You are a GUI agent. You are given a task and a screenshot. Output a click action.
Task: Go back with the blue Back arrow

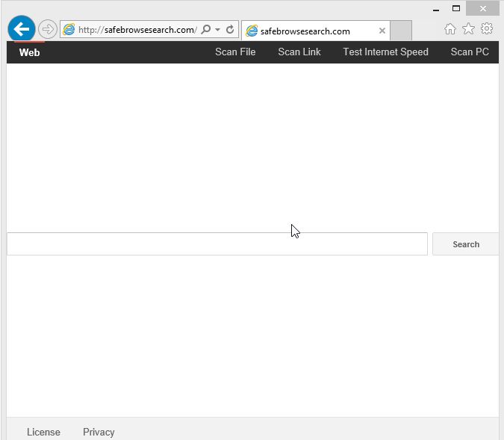click(x=22, y=29)
